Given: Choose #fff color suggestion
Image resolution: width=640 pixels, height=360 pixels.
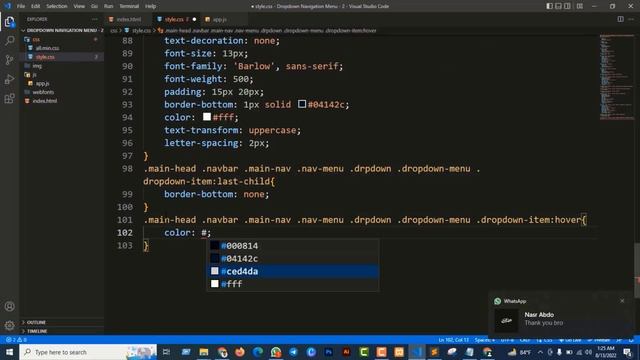Looking at the screenshot, I should coord(293,284).
